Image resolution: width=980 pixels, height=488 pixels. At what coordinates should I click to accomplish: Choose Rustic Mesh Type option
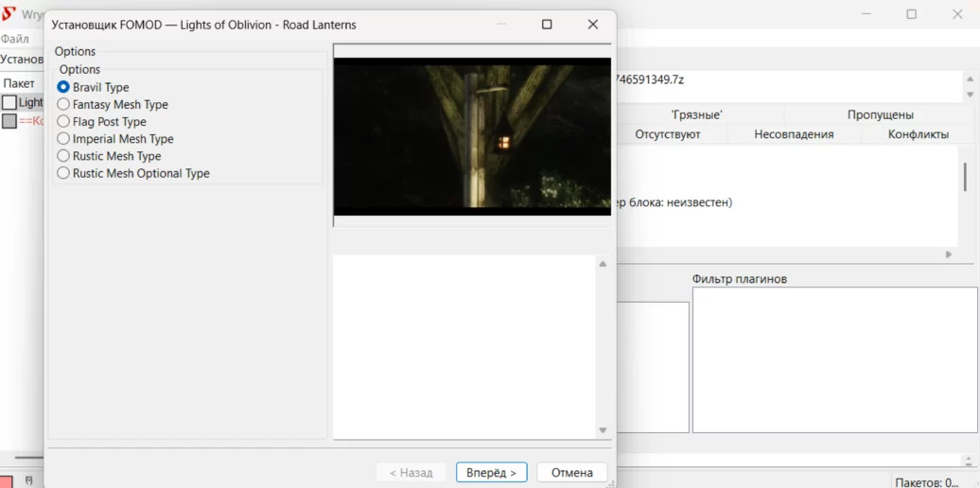63,156
